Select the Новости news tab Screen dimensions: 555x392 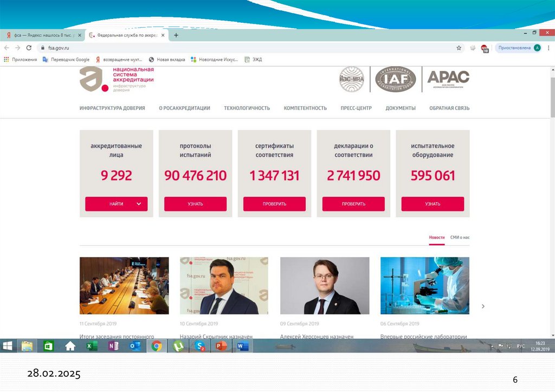pos(436,237)
